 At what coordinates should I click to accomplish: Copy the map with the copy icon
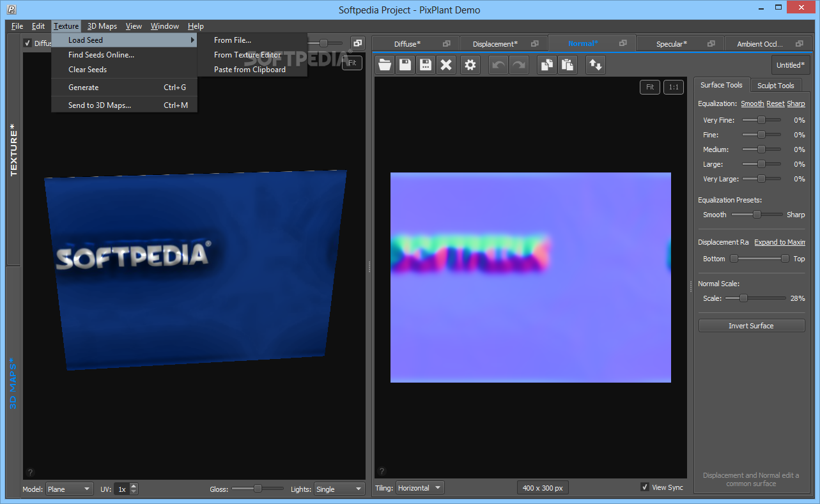tap(547, 65)
